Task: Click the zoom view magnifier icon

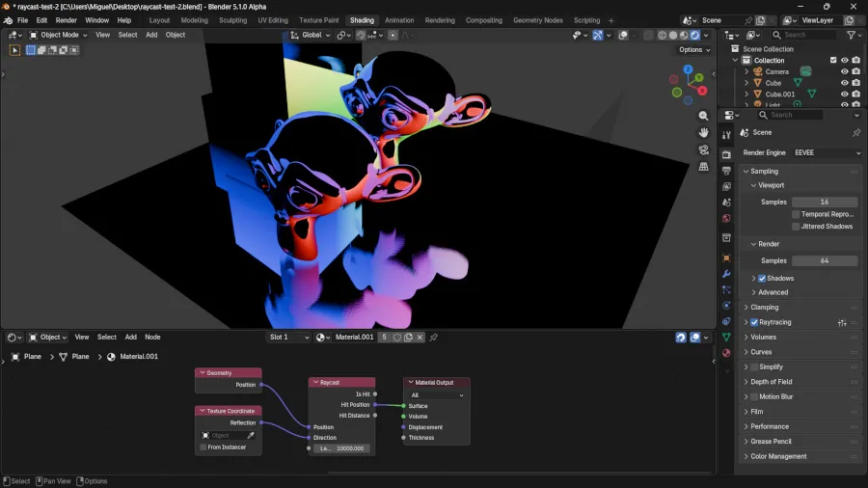Action: [x=704, y=116]
